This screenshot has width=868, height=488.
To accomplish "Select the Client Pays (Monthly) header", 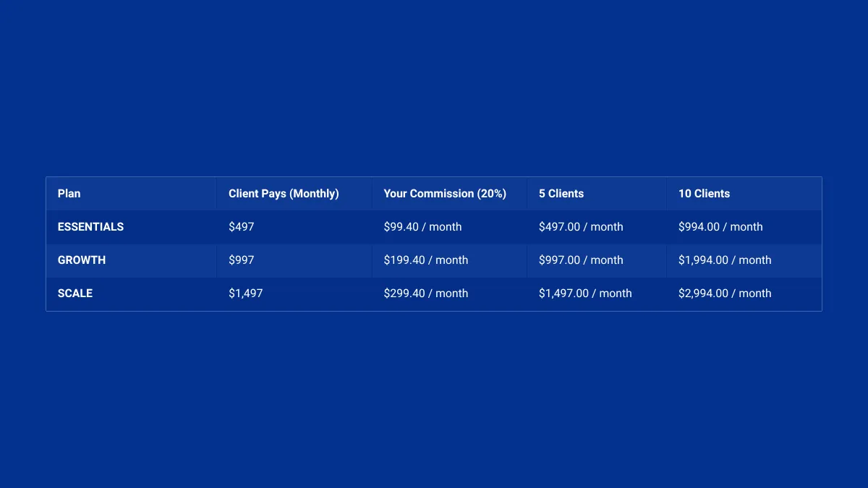I will (x=294, y=194).
